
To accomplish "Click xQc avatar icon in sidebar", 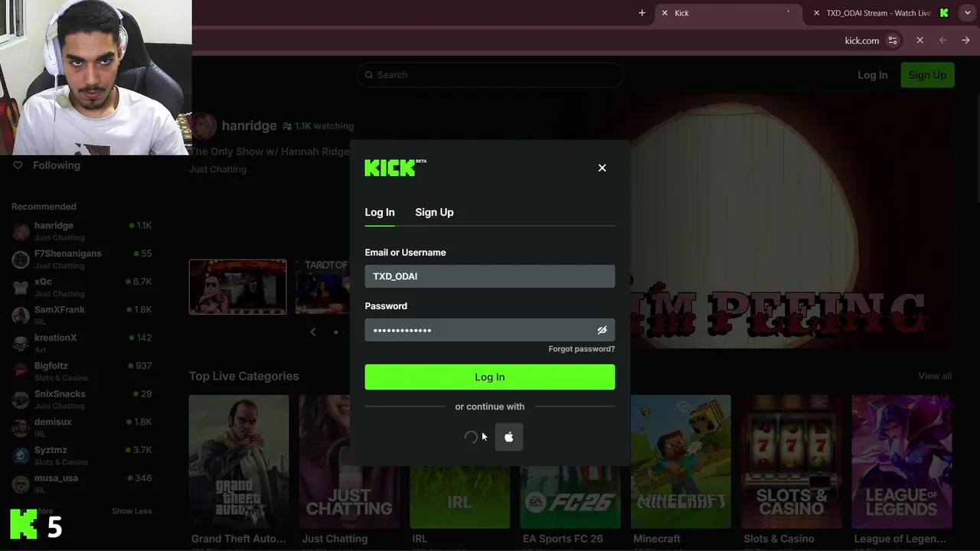I will [x=21, y=287].
